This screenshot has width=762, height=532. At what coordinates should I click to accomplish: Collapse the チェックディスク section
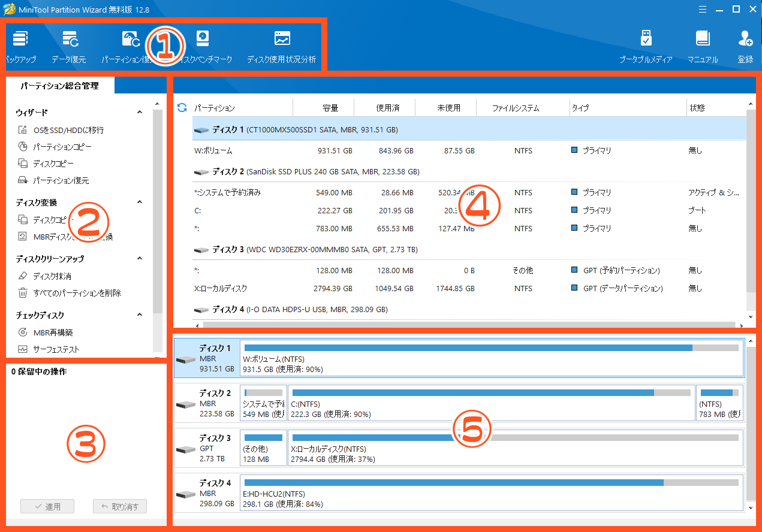pos(140,315)
